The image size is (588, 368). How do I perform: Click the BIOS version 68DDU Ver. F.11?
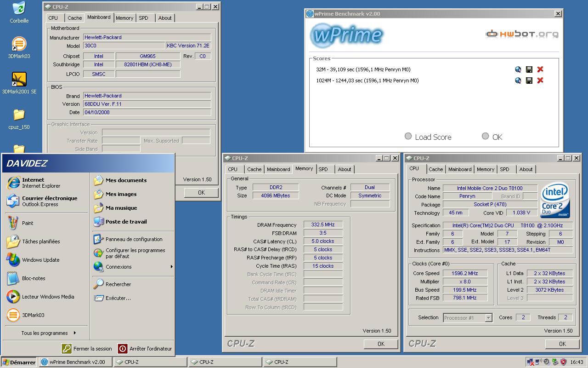pos(147,104)
